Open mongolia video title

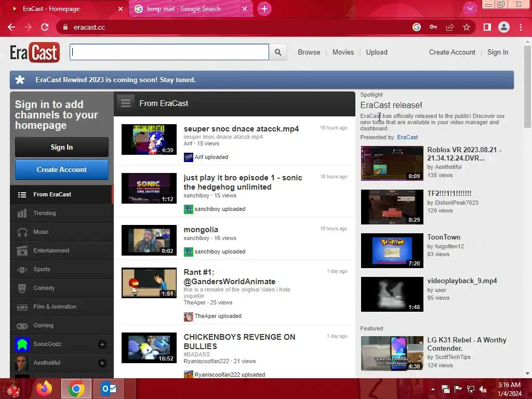point(201,230)
